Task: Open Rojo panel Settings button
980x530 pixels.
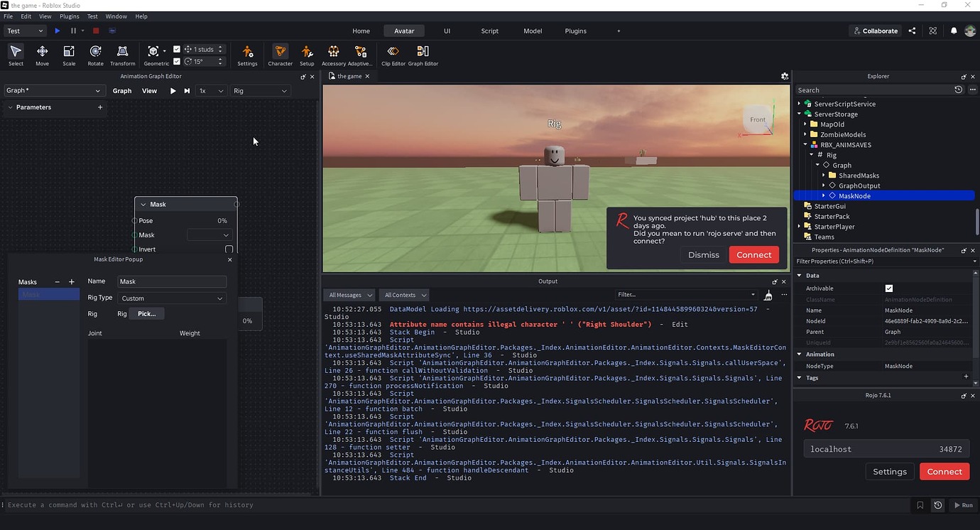Action: [890, 472]
